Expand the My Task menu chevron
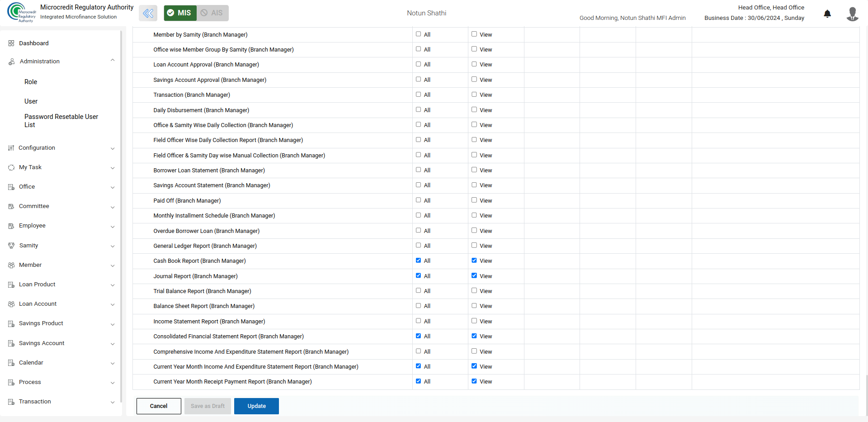 coord(113,168)
